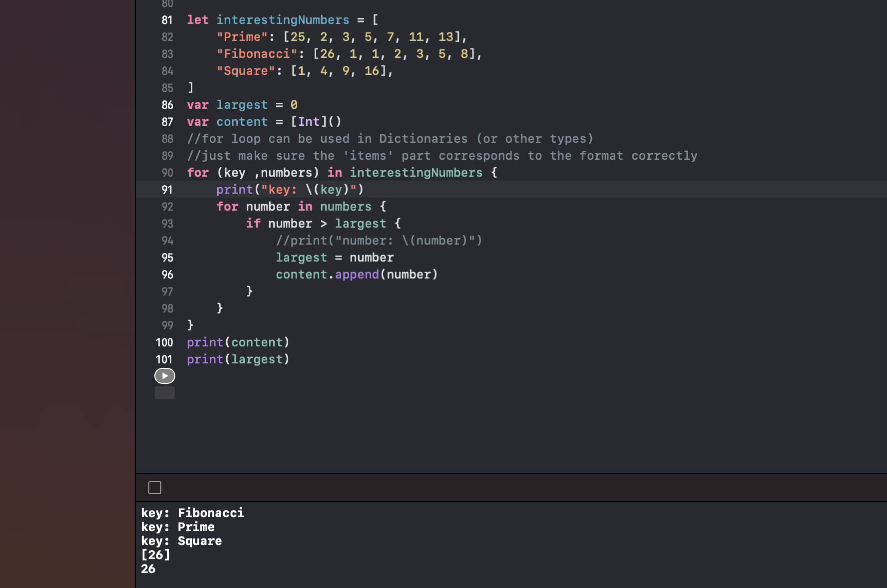Click print(content) on line 100
This screenshot has width=887, height=588.
238,342
